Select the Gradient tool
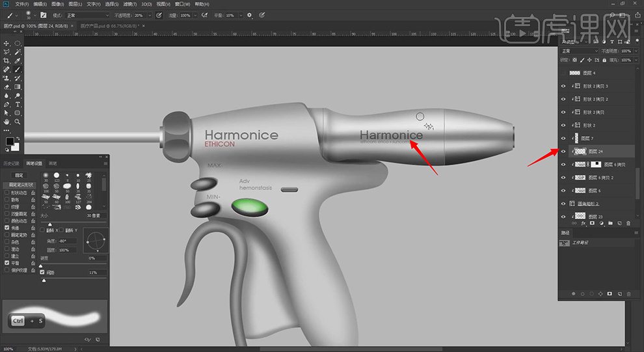This screenshot has height=352, width=644. 18,87
